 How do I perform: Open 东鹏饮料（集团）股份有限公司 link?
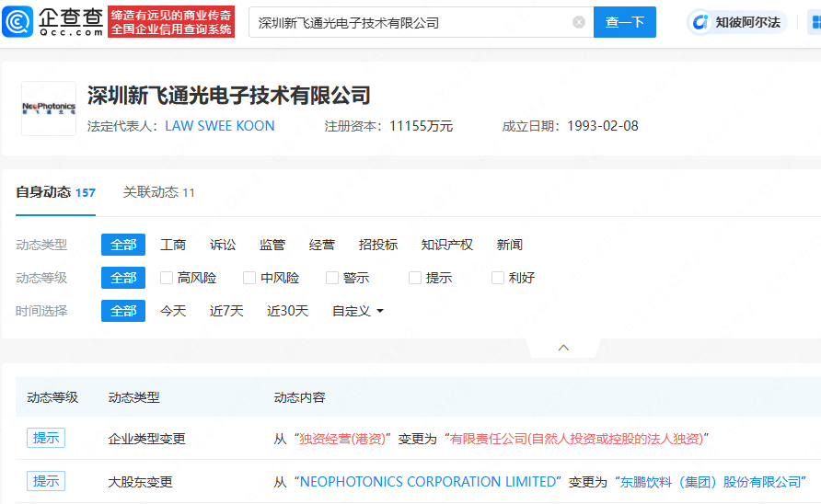pos(711,482)
